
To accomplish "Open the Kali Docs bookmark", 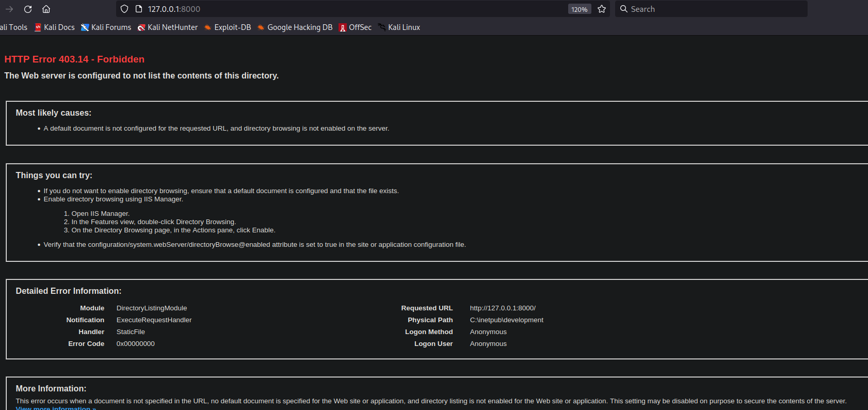I will pyautogui.click(x=55, y=27).
